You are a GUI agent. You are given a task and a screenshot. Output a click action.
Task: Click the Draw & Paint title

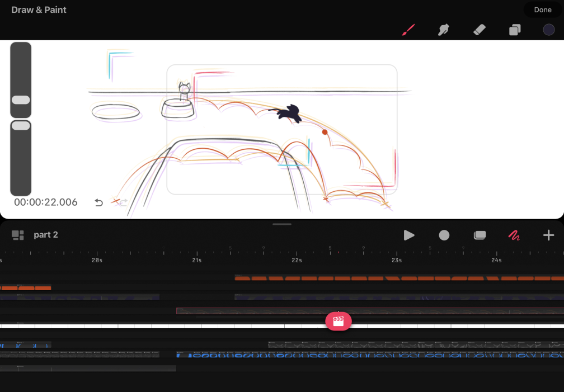tap(39, 10)
